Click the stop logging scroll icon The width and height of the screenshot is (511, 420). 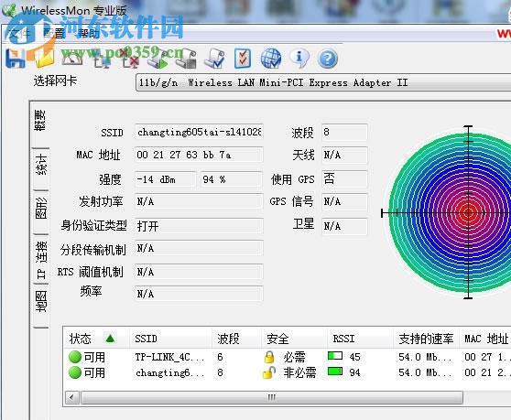[186, 59]
